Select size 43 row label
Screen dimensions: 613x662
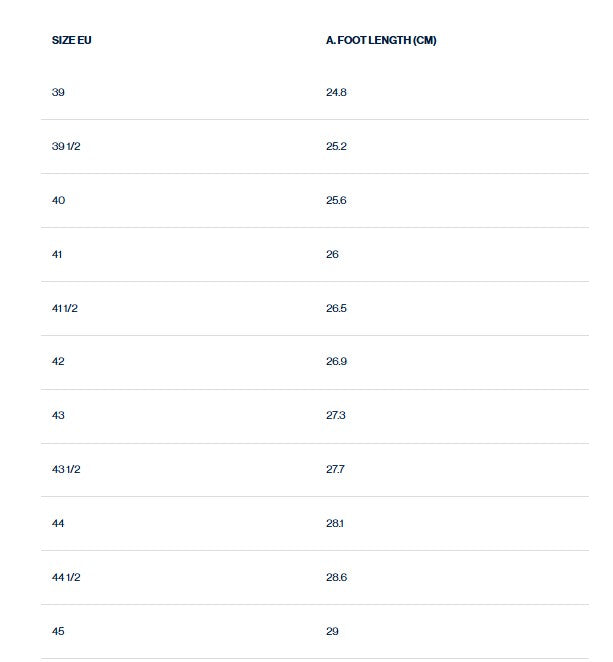(x=58, y=415)
